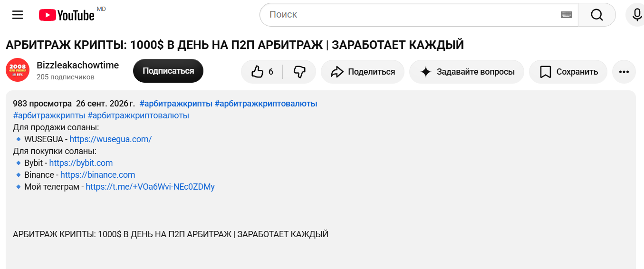The image size is (644, 269).
Task: Click the repeated title text in description
Action: pos(171,234)
